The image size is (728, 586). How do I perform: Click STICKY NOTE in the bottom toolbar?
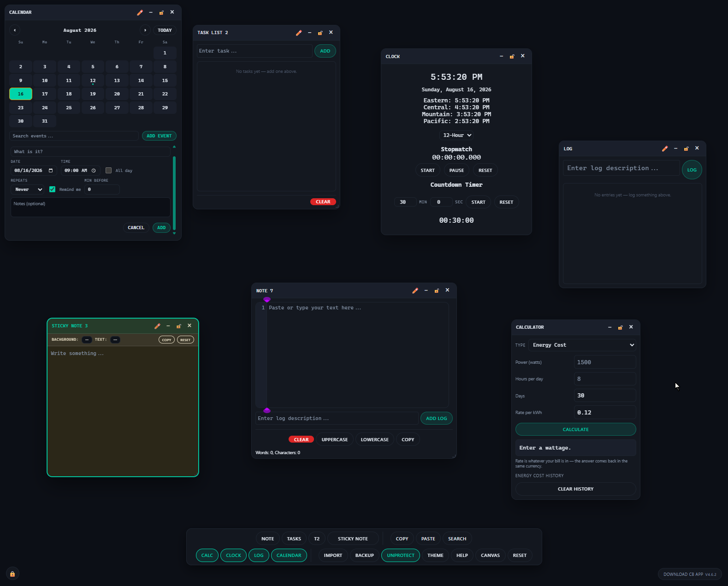[x=353, y=539]
